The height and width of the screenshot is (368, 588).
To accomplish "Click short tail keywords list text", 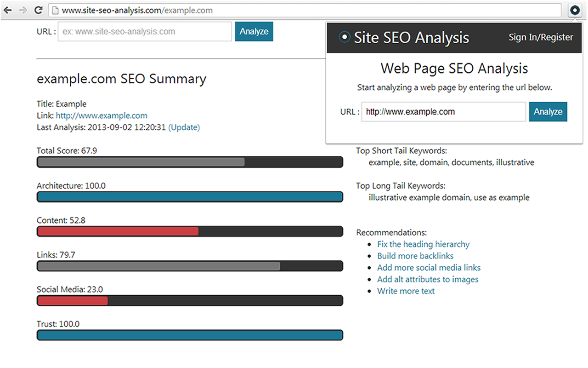I will (452, 162).
